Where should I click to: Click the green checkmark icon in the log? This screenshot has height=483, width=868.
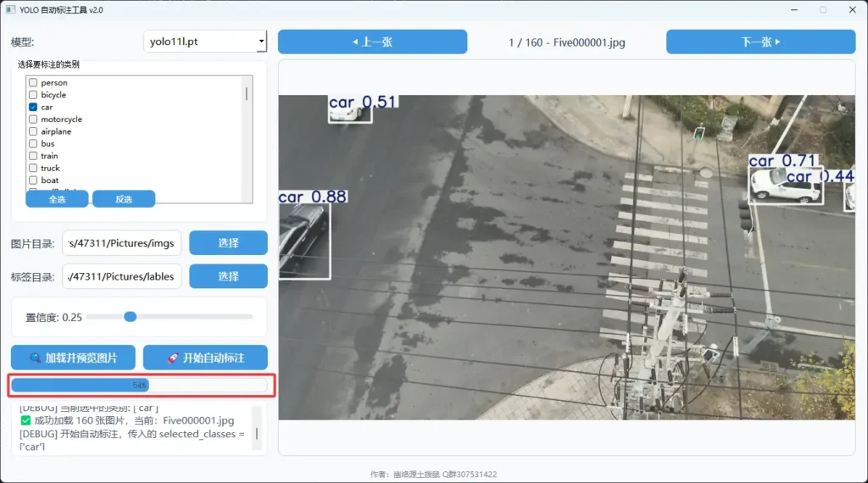[x=25, y=420]
